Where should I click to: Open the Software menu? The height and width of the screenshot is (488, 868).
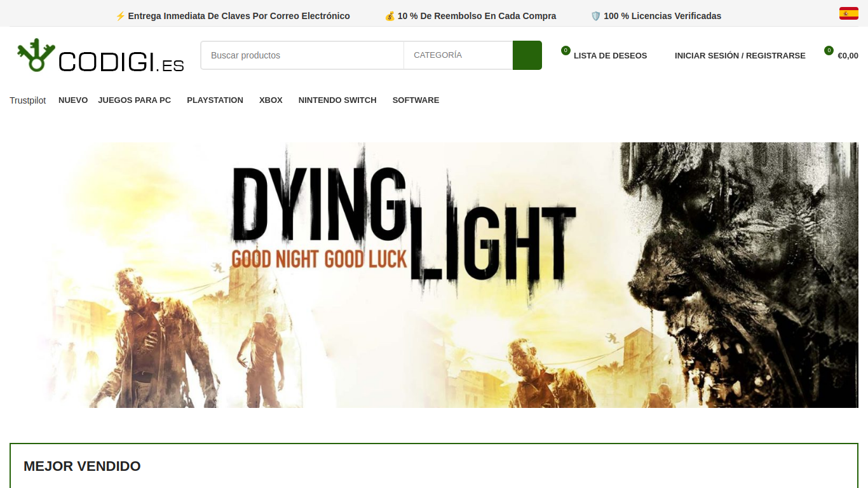(416, 100)
